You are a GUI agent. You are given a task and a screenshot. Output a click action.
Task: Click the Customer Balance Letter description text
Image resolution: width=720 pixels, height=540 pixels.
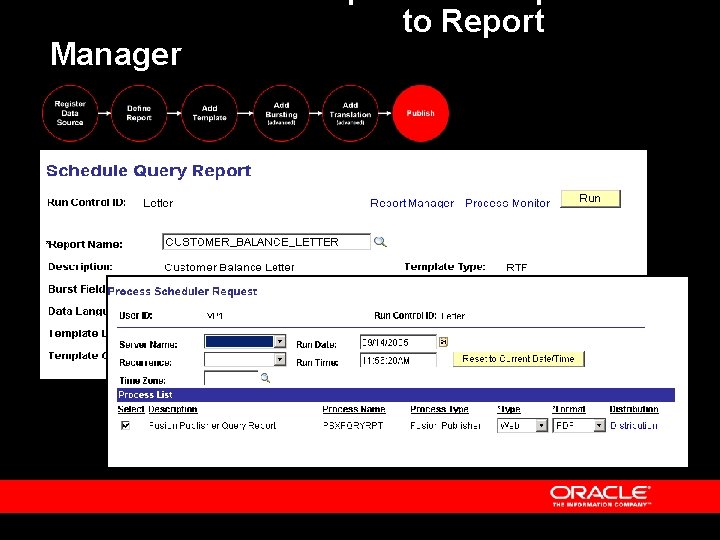point(229,267)
